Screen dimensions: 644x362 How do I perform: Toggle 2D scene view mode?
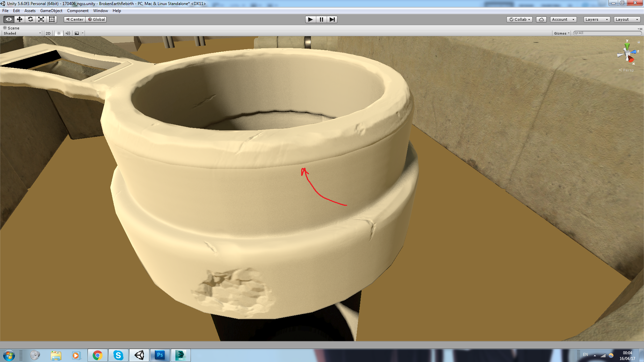coord(48,33)
